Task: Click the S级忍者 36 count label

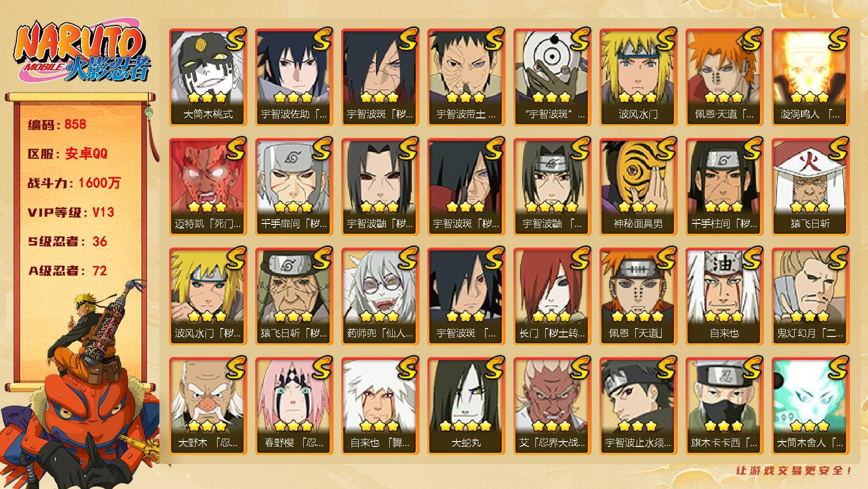Action: pos(67,242)
